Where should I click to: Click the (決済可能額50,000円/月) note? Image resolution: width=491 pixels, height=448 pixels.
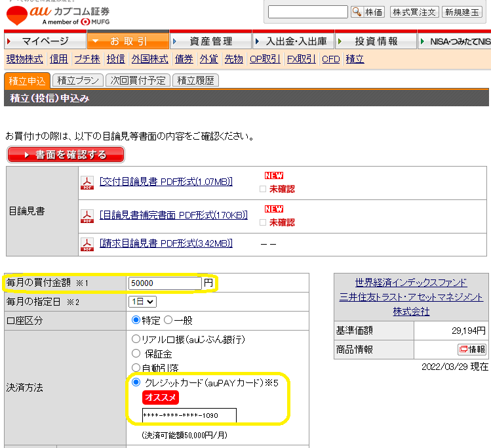click(x=184, y=435)
